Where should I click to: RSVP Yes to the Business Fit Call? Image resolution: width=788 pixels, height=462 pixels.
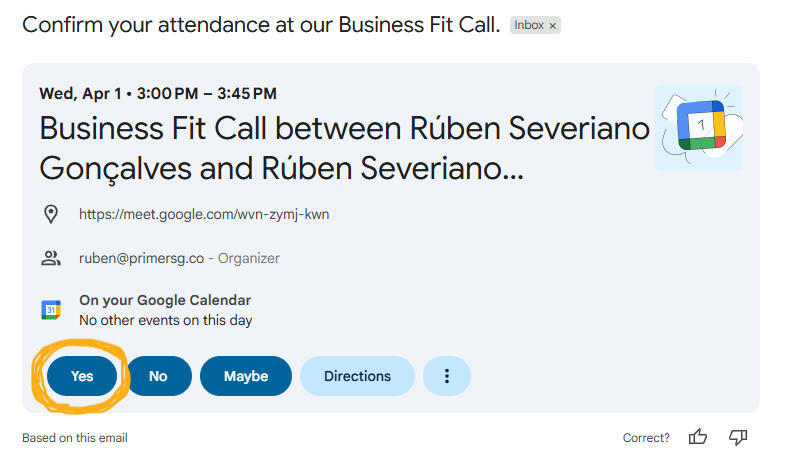(82, 376)
